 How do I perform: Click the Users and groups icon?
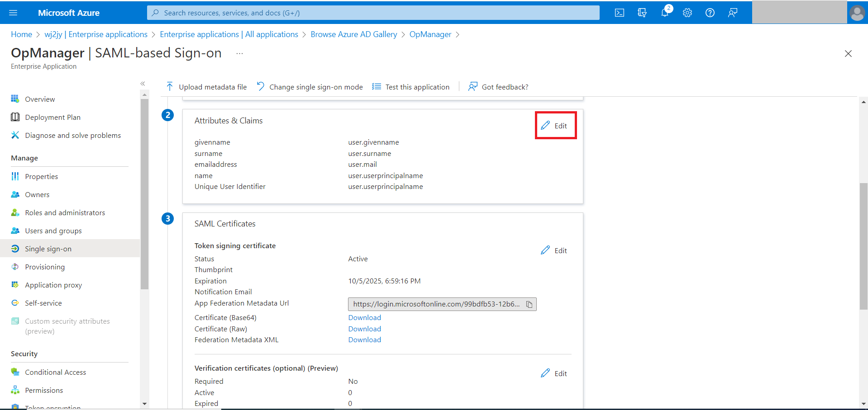15,231
